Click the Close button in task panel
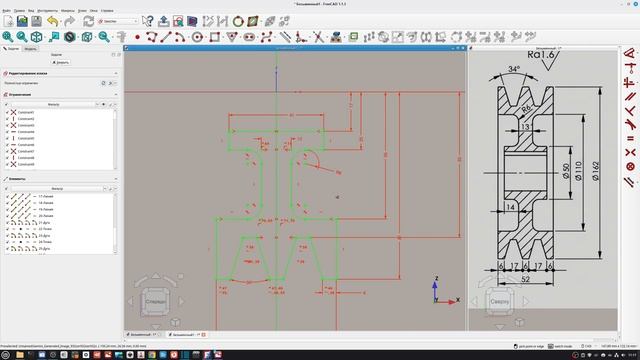 point(61,62)
